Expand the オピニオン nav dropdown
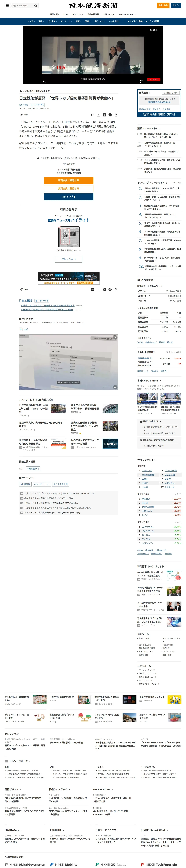Viewport: 186px width, 868px height. (x=100, y=21)
